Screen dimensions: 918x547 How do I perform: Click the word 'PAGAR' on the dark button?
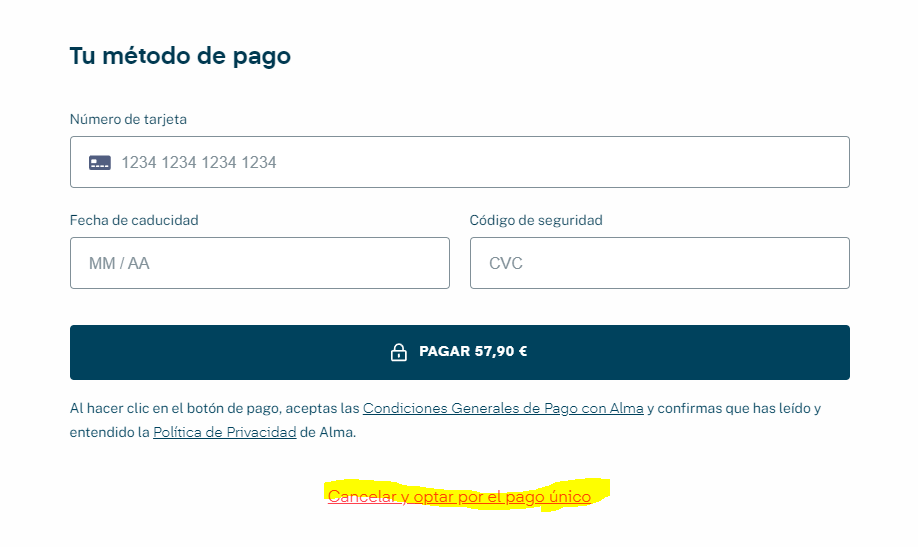click(445, 351)
